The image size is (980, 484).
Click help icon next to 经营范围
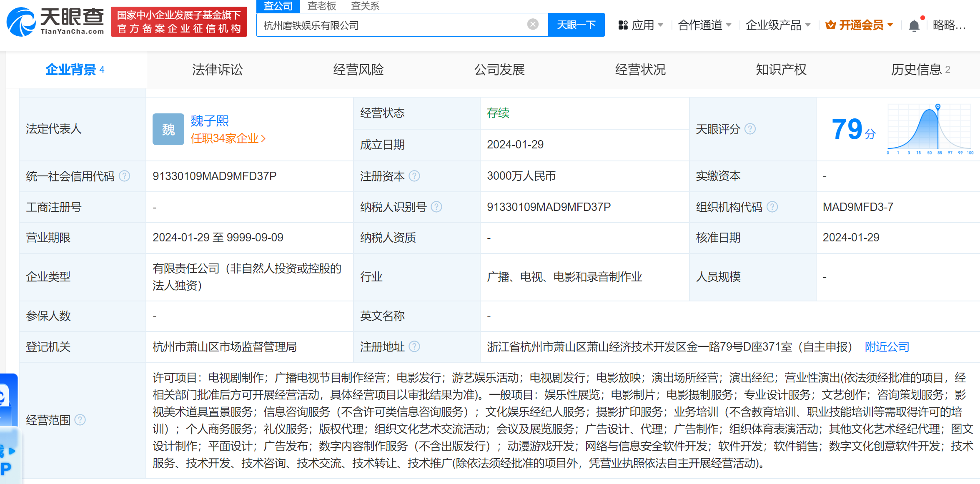click(80, 420)
